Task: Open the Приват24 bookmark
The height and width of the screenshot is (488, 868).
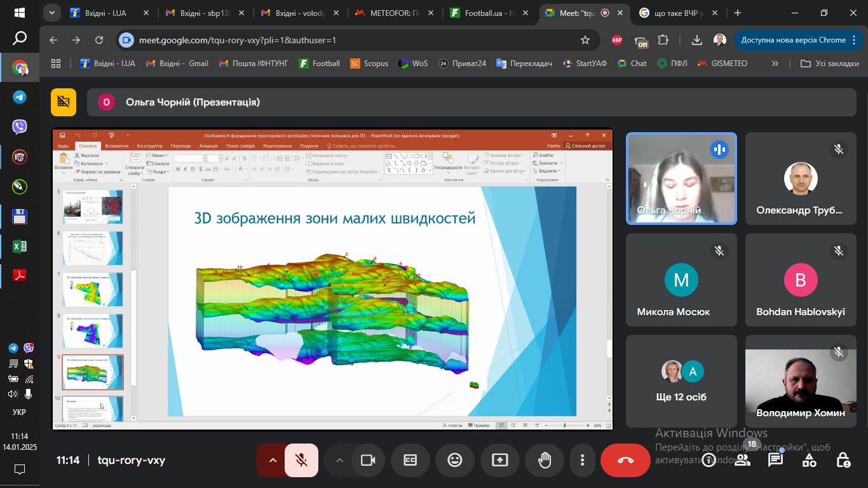Action: tap(463, 64)
